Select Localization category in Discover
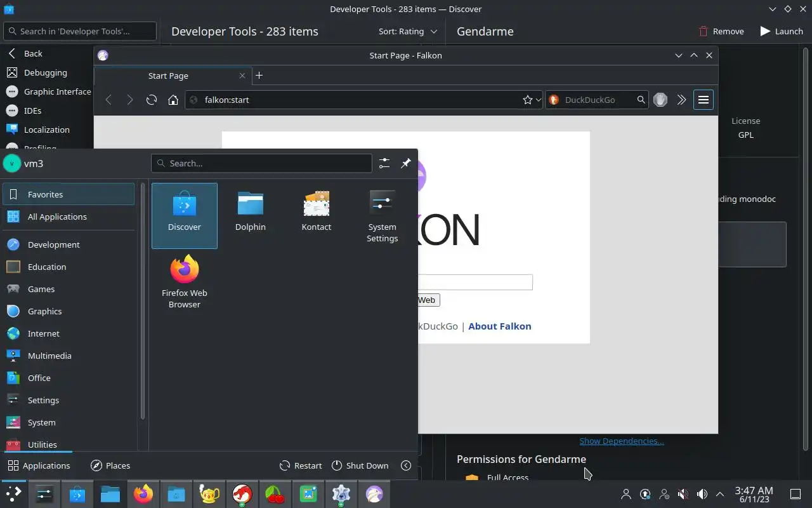Image resolution: width=812 pixels, height=508 pixels. click(47, 130)
